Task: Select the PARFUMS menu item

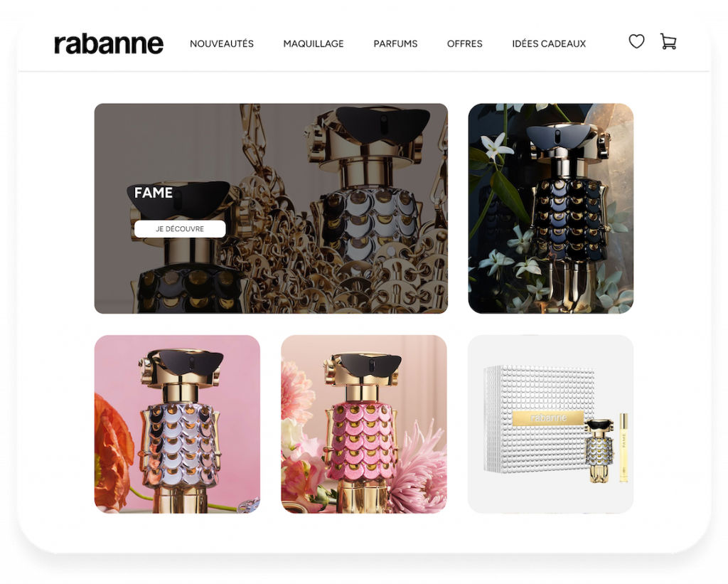Action: 395,43
